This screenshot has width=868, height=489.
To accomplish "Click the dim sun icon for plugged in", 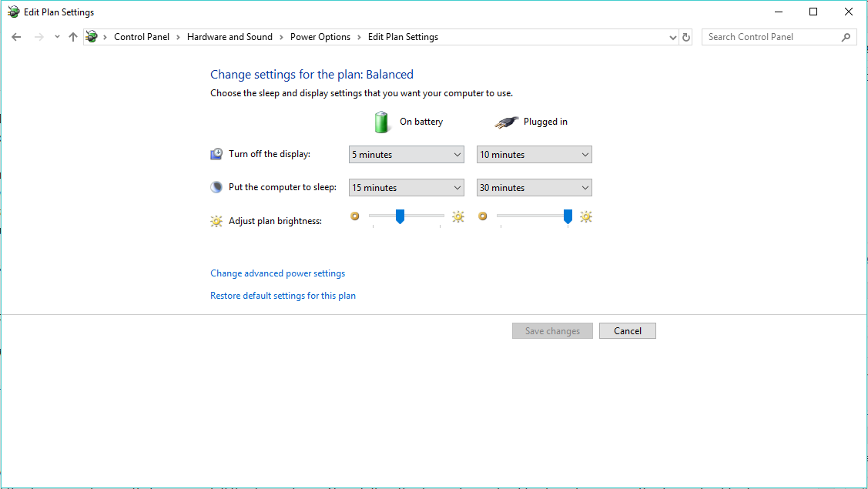I will pyautogui.click(x=483, y=217).
